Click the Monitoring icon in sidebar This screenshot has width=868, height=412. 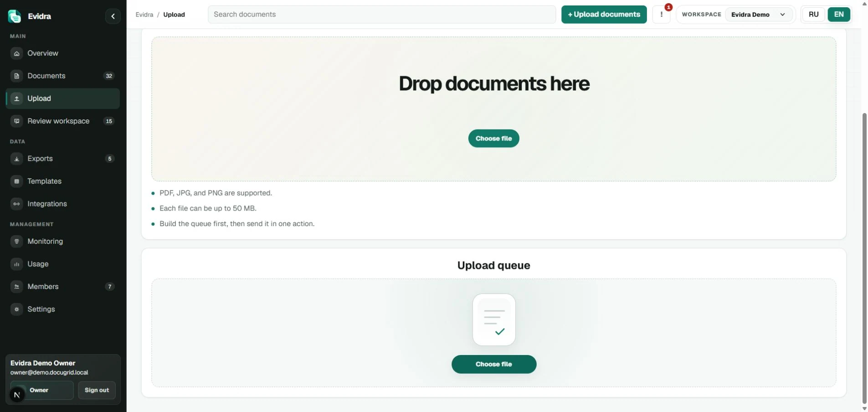pos(17,242)
